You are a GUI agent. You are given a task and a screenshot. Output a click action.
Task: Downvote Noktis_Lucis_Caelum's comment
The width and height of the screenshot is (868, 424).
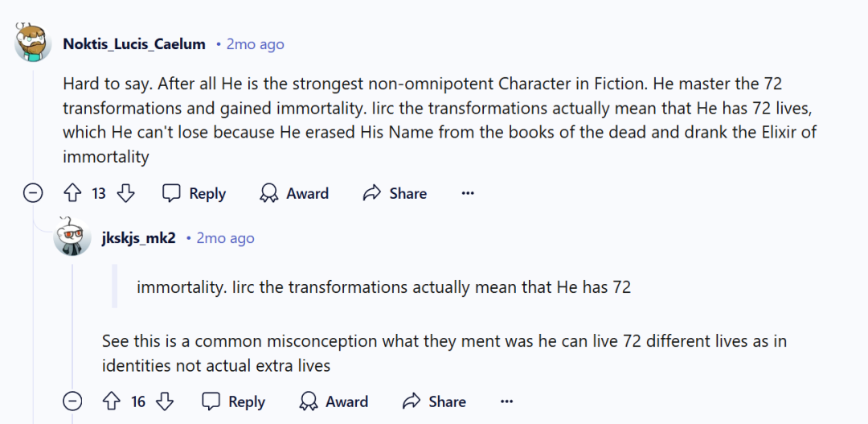point(126,193)
